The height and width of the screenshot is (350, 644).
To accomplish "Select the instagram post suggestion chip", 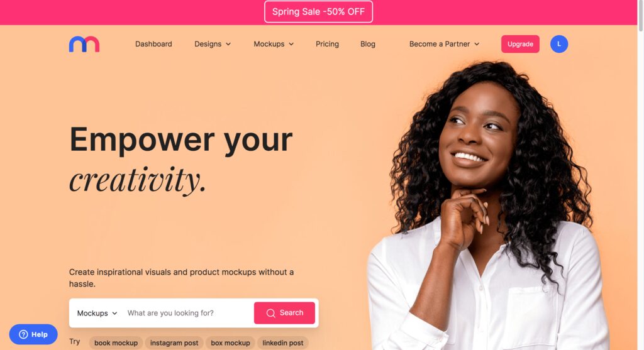I will tap(174, 342).
